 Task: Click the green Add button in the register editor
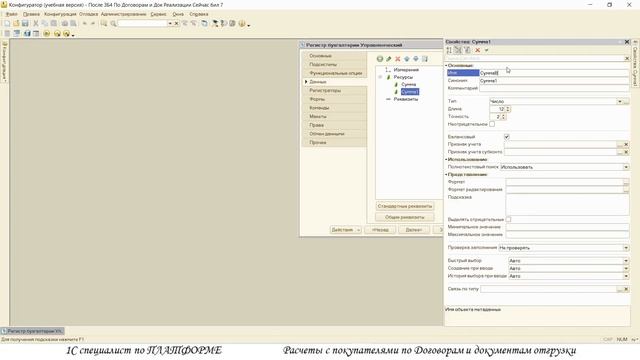pyautogui.click(x=380, y=59)
